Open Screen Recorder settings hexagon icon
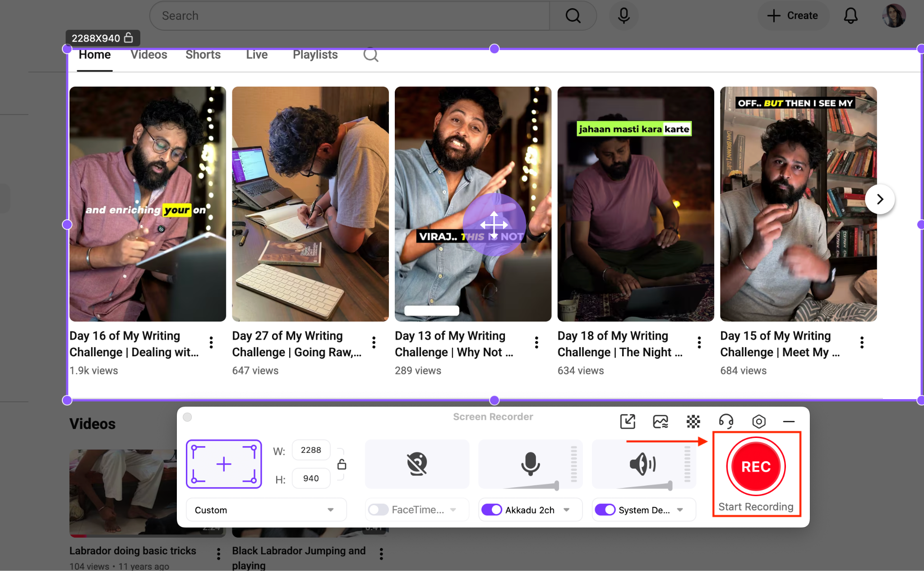924x571 pixels. point(759,422)
